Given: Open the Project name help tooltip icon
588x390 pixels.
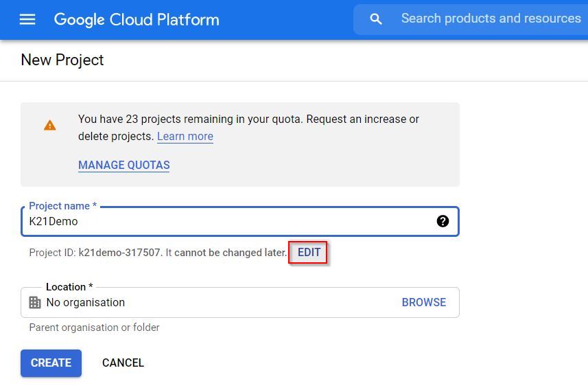Looking at the screenshot, I should 443,221.
